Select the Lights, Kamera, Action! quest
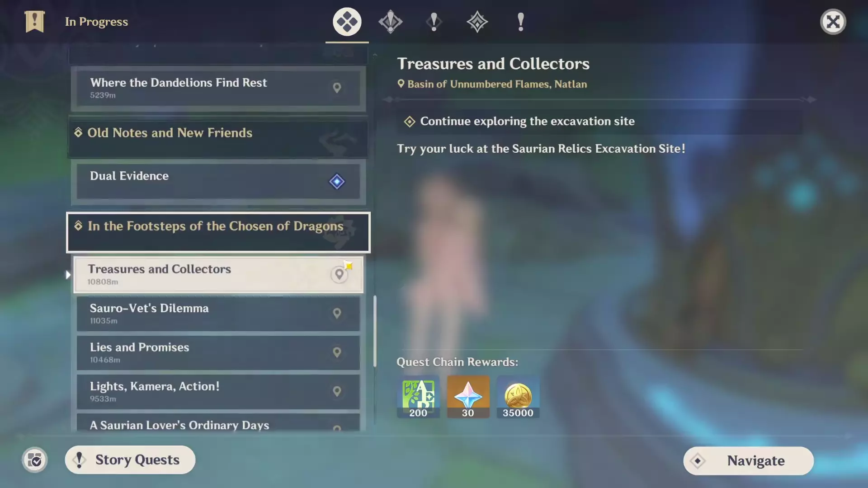Viewport: 868px width, 488px height. [218, 391]
